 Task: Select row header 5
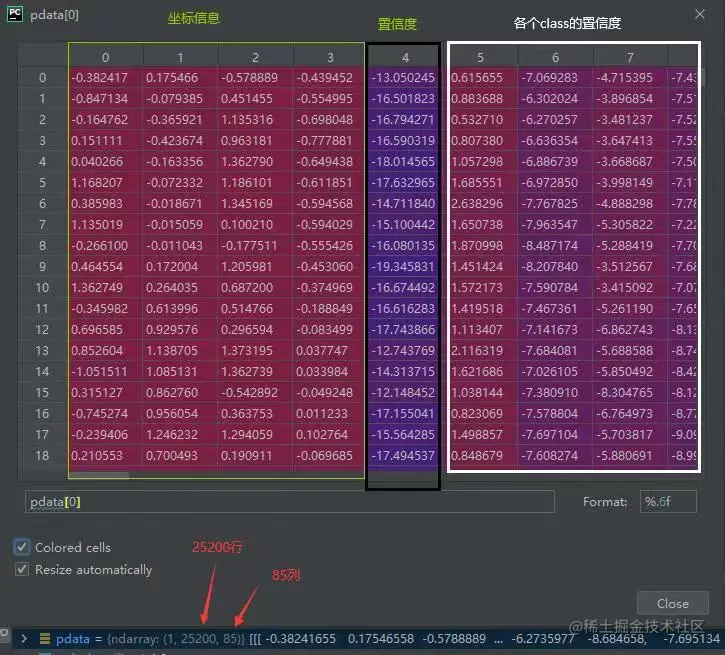click(x=43, y=183)
